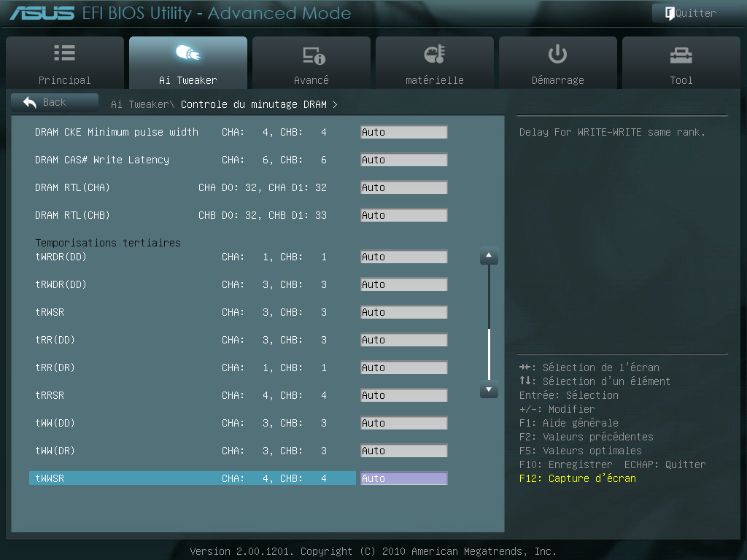The height and width of the screenshot is (560, 747).
Task: Switch to the Avancé tab
Action: click(311, 63)
